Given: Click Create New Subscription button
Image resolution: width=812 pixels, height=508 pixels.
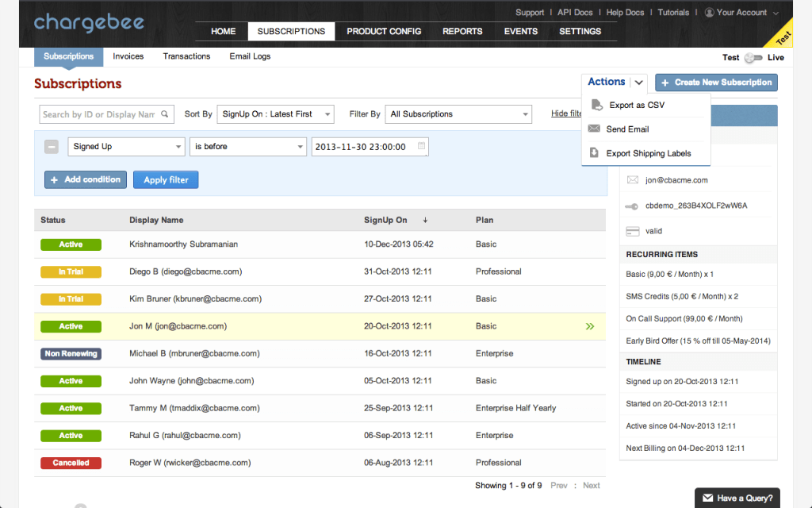Looking at the screenshot, I should coord(716,83).
